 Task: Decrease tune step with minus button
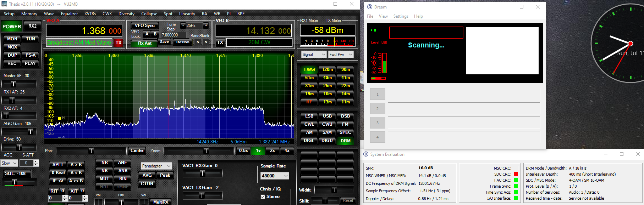183,25
